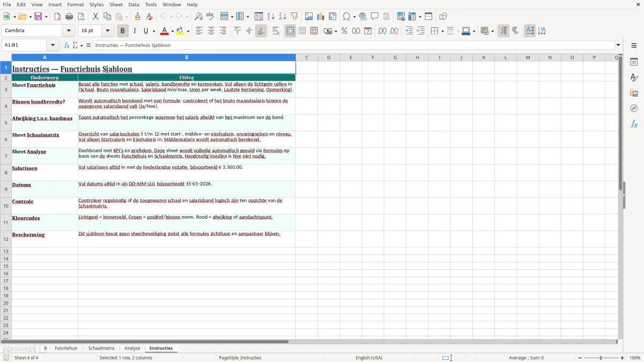Toggle Left-to-Right text direction
This screenshot has width=644, height=362.
(503, 31)
